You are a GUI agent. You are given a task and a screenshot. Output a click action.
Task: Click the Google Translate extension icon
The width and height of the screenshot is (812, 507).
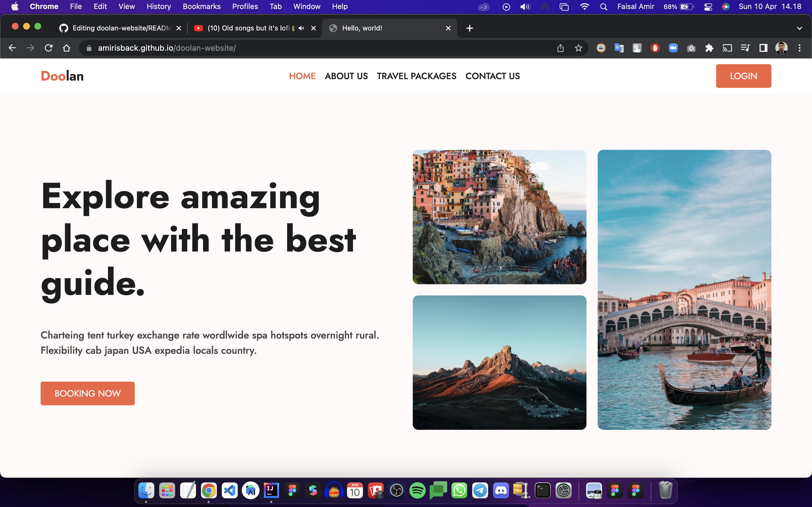tap(619, 48)
